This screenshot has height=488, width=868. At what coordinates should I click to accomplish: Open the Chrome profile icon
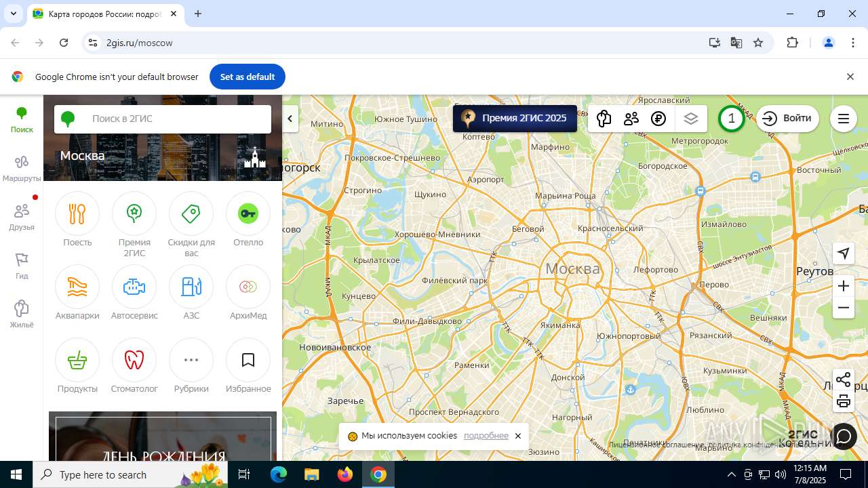(x=828, y=43)
